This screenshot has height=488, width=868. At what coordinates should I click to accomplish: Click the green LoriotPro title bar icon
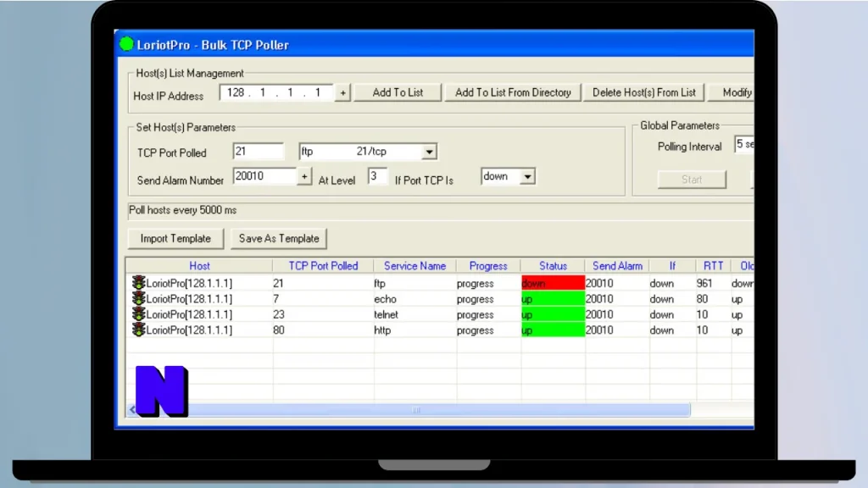[x=126, y=44]
